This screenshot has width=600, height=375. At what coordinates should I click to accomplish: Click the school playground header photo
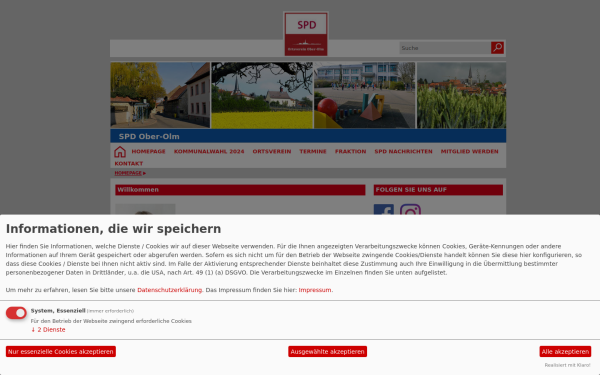pyautogui.click(x=365, y=95)
